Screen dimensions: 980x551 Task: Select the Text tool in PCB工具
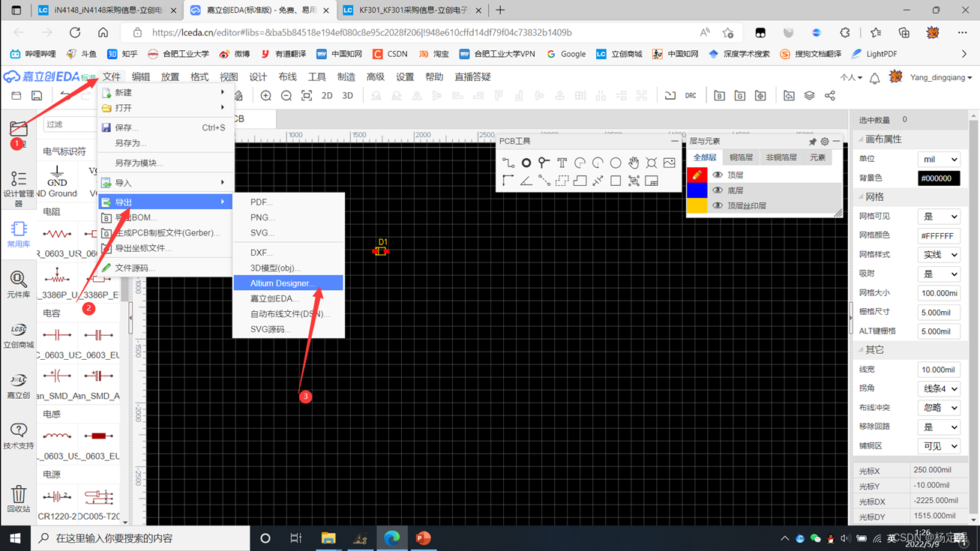tap(562, 163)
